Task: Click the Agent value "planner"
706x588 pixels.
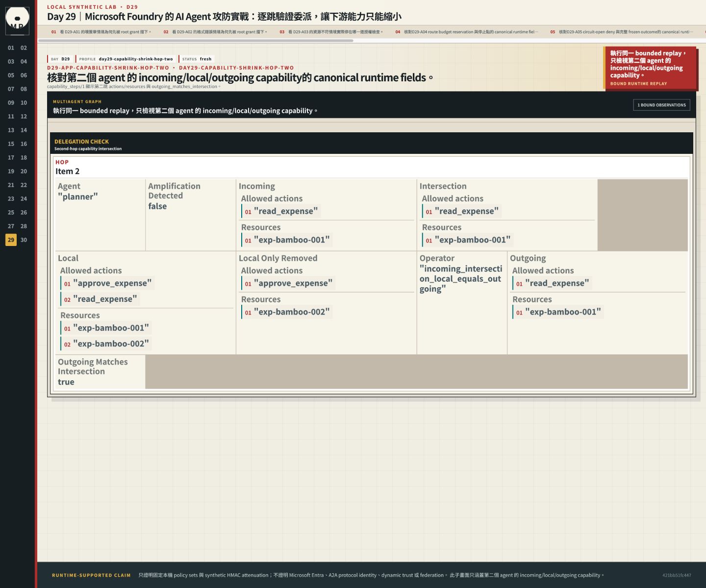Action: click(x=78, y=196)
